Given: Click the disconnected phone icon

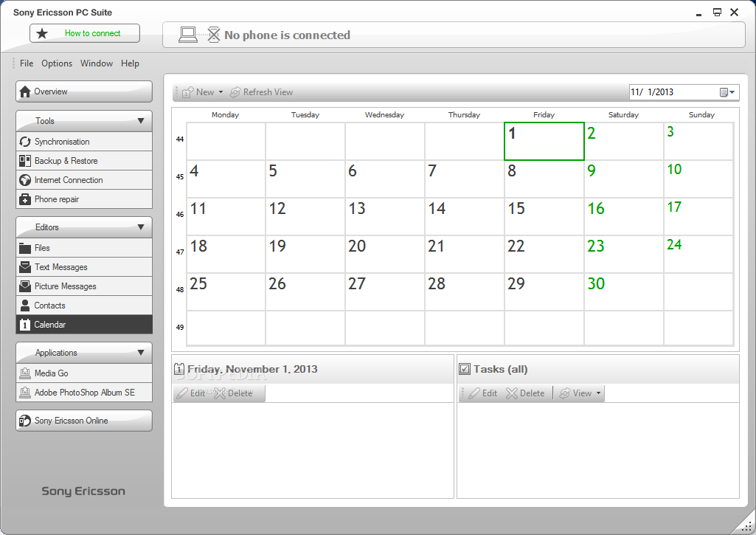Looking at the screenshot, I should [x=214, y=35].
